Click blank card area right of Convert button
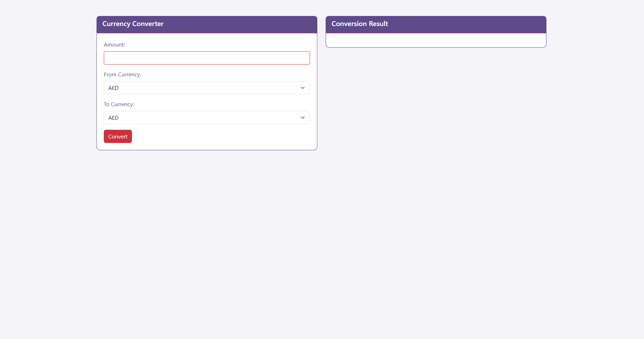The height and width of the screenshot is (339, 644). tap(222, 137)
